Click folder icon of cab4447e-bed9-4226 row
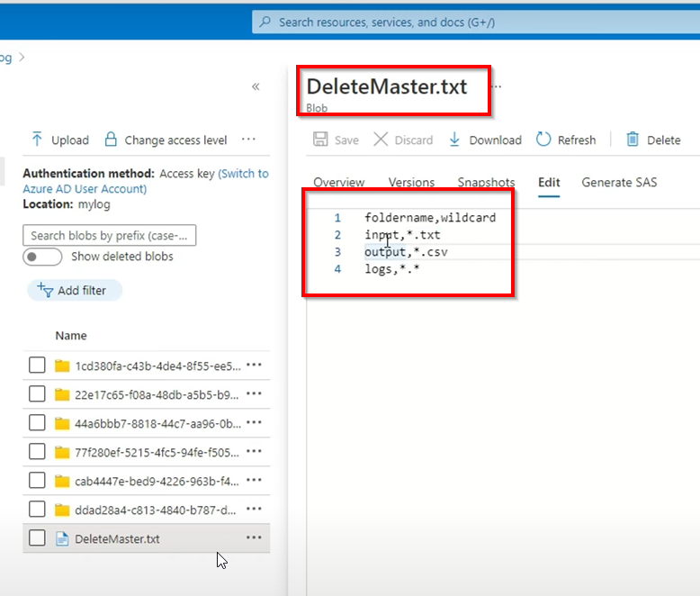Viewport: 700px width, 596px height. (x=62, y=481)
